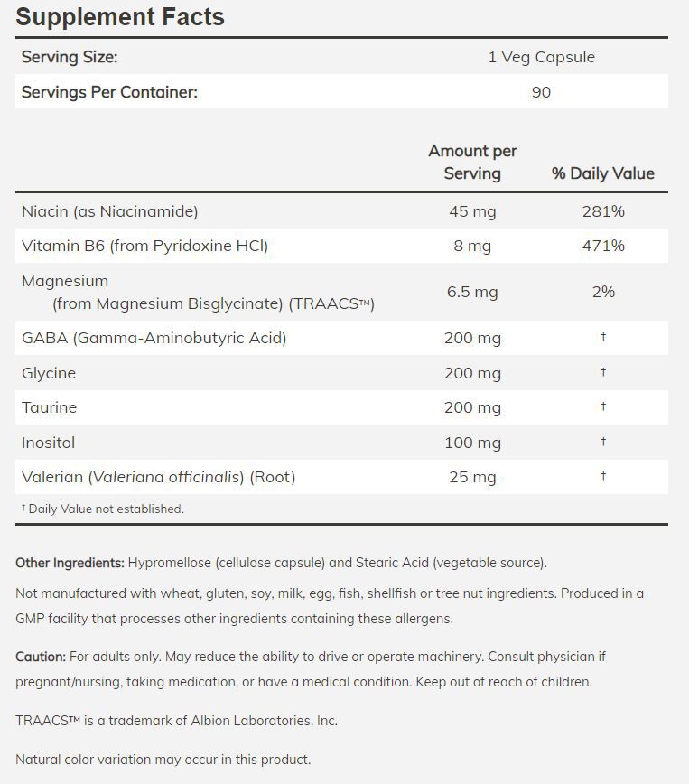689x784 pixels.
Task: Click the 100 mg Inositol amount
Action: [x=472, y=443]
